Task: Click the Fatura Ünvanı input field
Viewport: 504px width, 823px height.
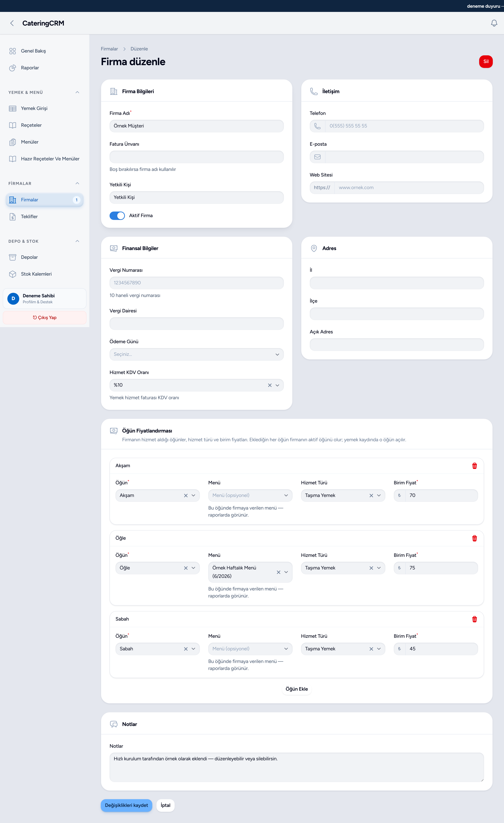Action: (x=197, y=157)
